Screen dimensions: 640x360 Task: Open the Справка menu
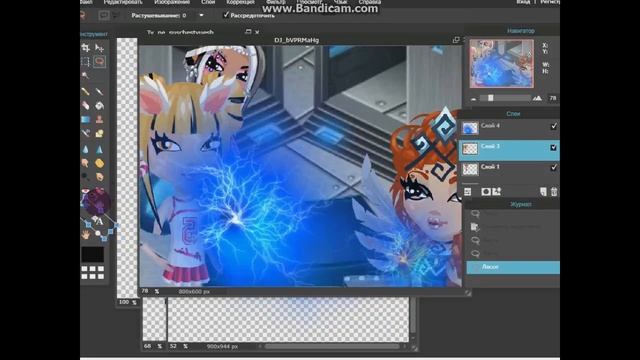point(370,2)
